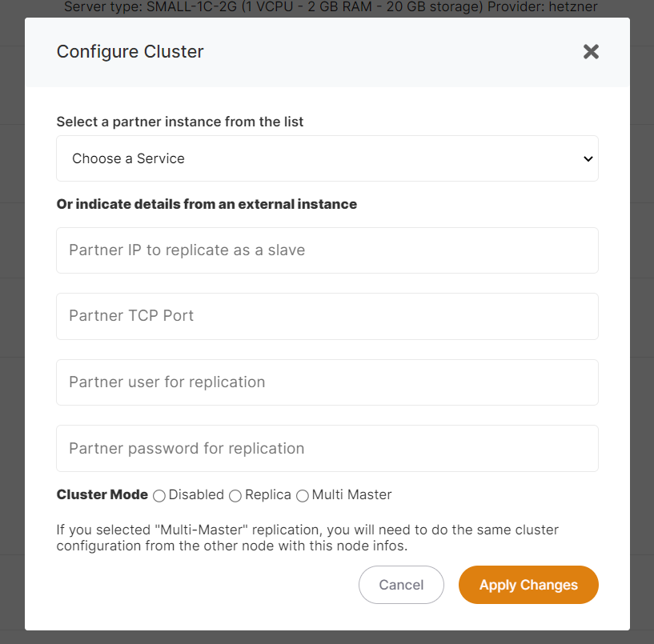The height and width of the screenshot is (644, 654).
Task: Close the Configure Cluster dialog with X
Action: [x=591, y=52]
